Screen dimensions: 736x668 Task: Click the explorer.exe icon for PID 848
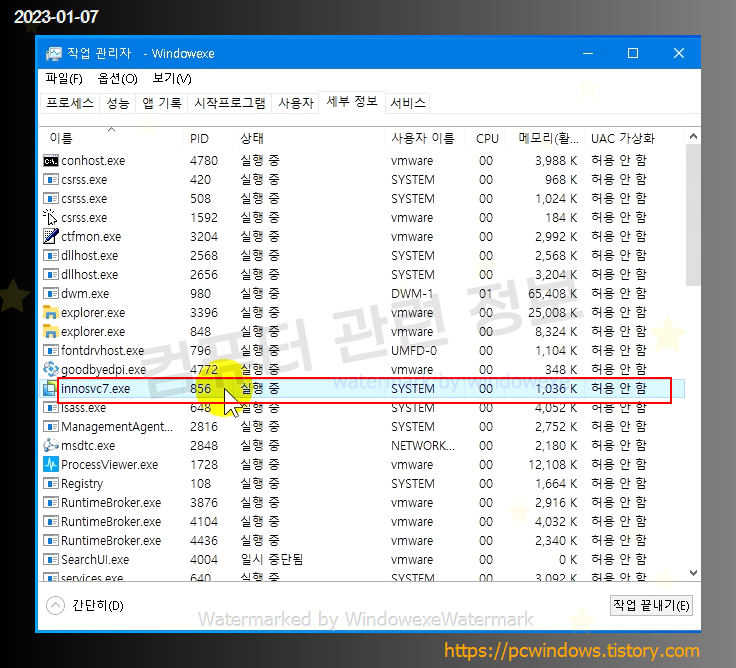pyautogui.click(x=51, y=331)
